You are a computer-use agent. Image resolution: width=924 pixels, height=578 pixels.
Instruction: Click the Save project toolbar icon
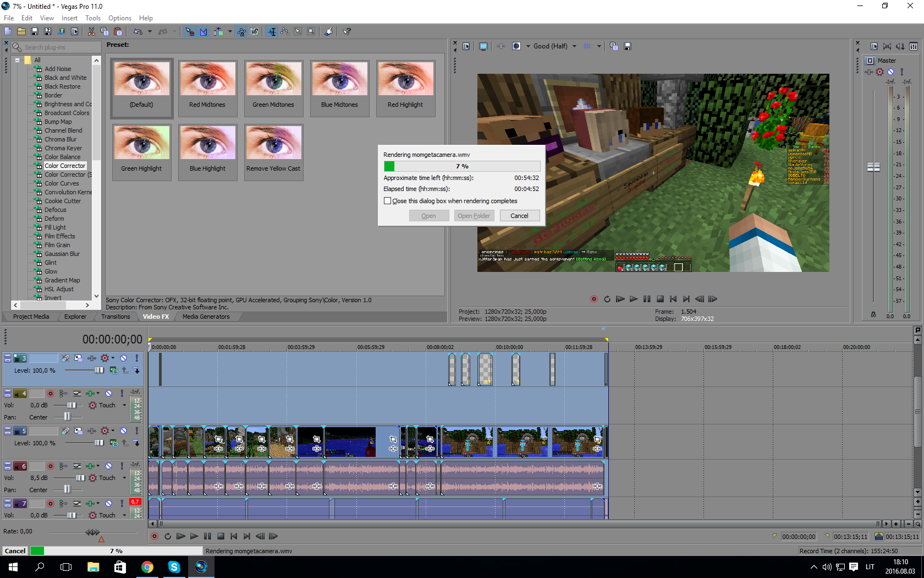click(35, 31)
